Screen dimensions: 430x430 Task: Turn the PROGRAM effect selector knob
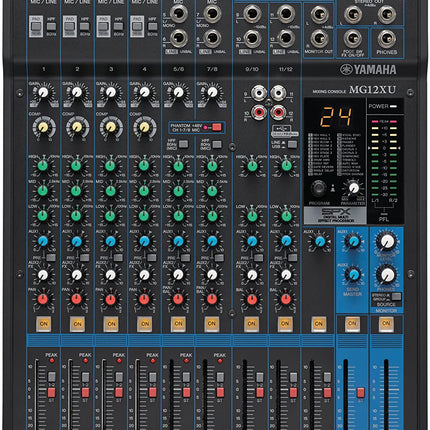click(319, 188)
